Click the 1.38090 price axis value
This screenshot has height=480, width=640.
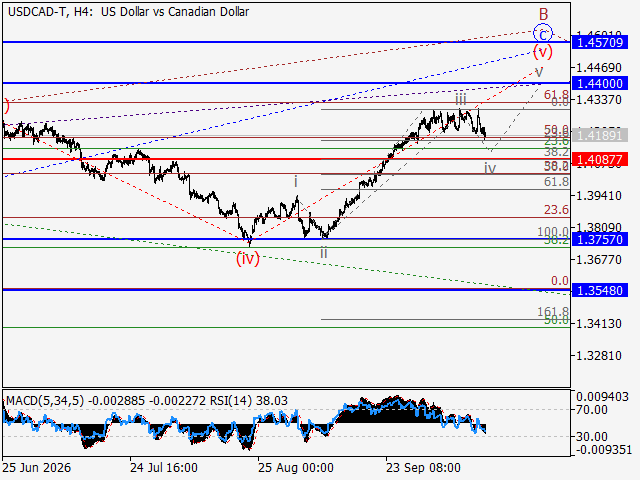(x=599, y=227)
